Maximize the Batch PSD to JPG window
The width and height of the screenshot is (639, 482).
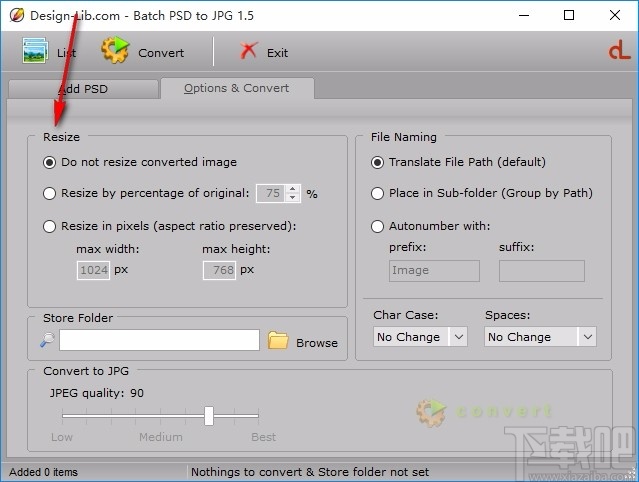(569, 15)
